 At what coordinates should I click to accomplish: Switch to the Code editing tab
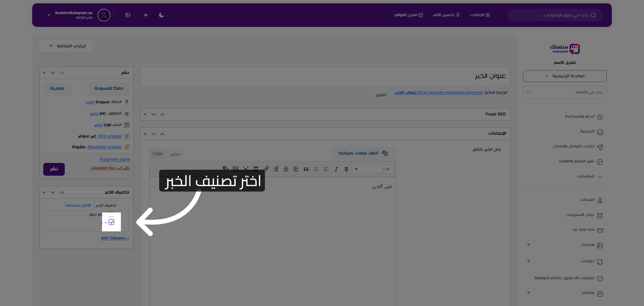[157, 154]
